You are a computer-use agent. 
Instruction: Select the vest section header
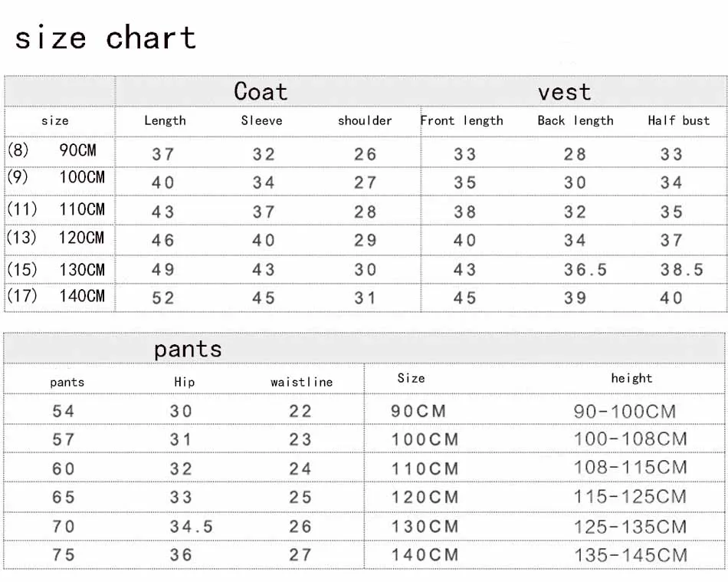(x=564, y=93)
